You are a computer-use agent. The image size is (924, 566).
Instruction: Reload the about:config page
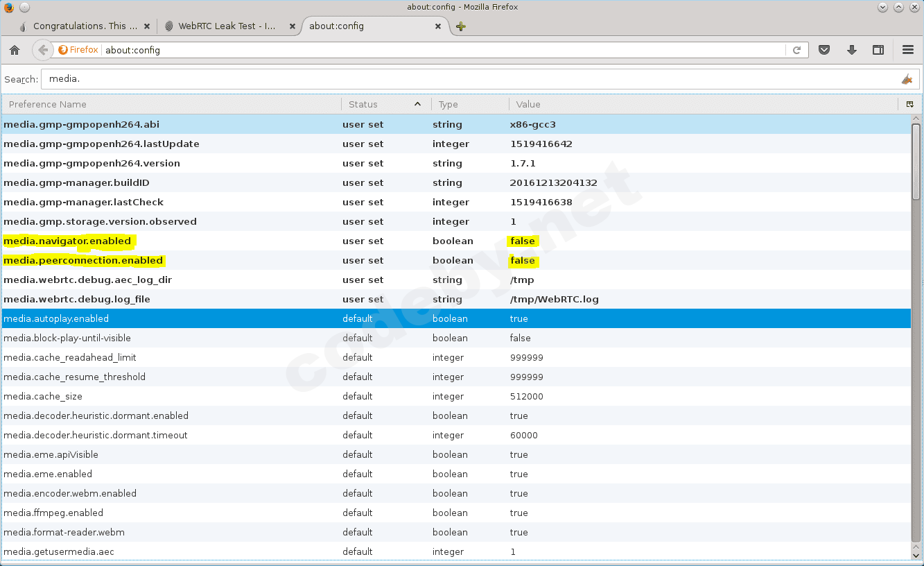pos(797,50)
